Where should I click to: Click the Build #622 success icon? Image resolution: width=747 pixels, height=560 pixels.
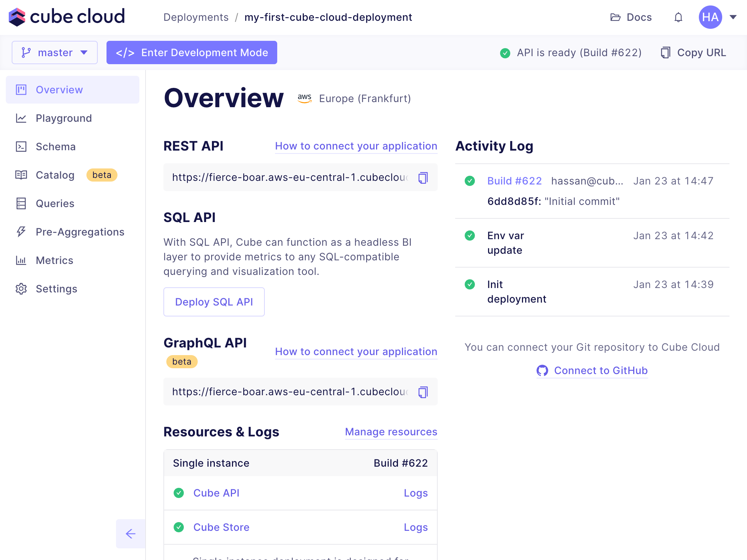470,181
